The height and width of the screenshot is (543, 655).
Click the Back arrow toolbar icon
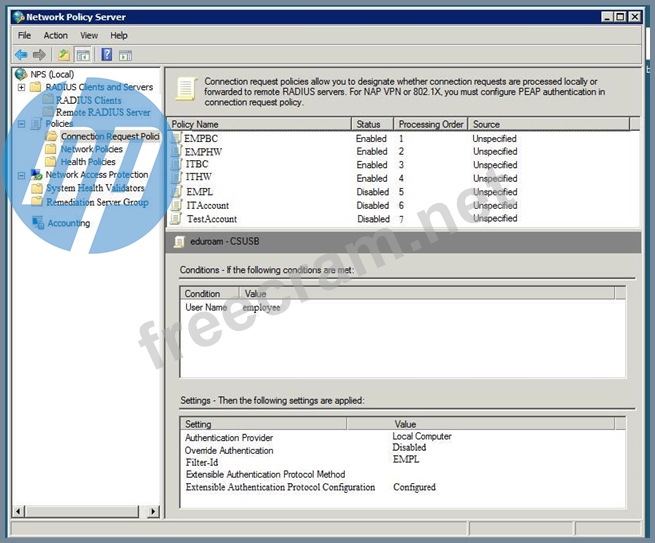coord(21,55)
